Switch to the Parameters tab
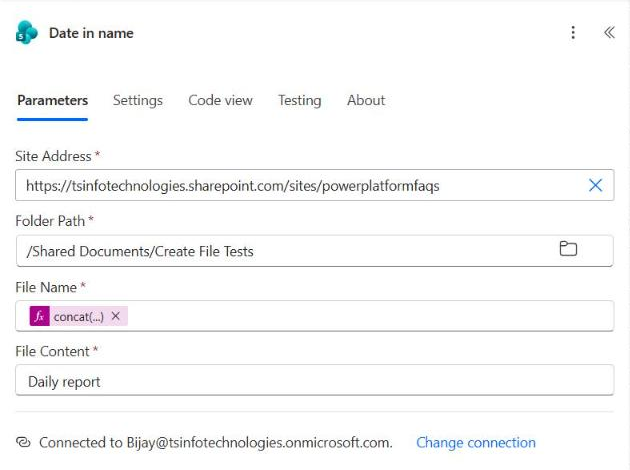The image size is (630, 470). click(x=53, y=100)
